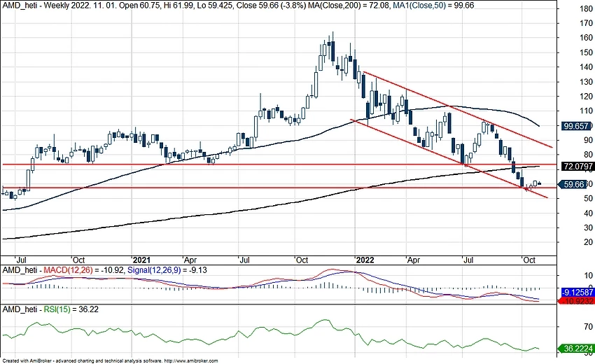Viewport: 595px width, 364px height.
Task: Click the 'RSI(15) = 36.22' label
Action: pyautogui.click(x=71, y=309)
